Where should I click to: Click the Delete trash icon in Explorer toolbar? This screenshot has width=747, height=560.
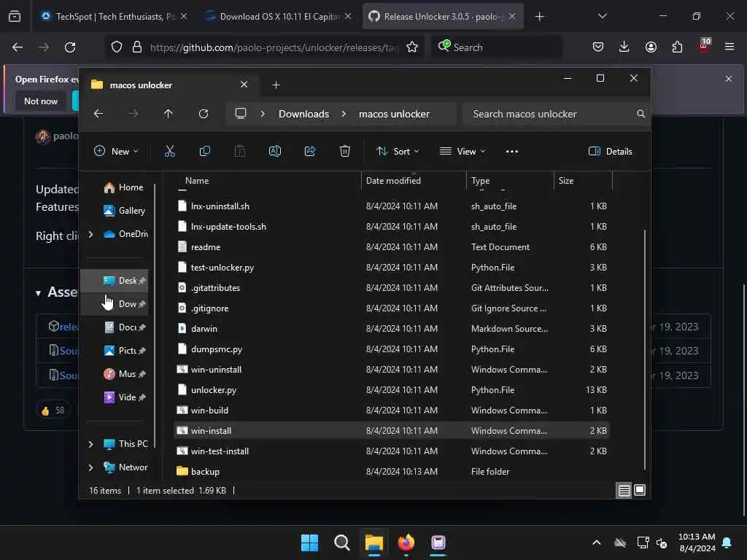point(345,152)
